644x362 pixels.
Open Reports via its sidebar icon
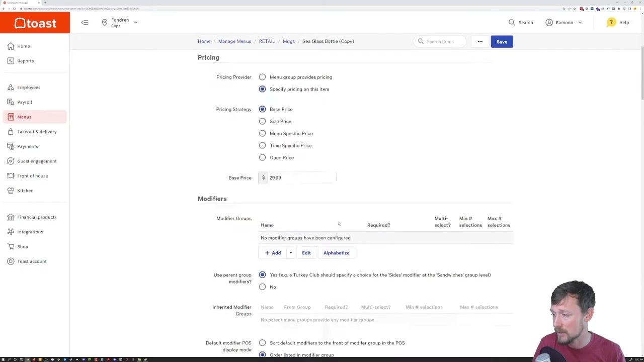click(11, 61)
